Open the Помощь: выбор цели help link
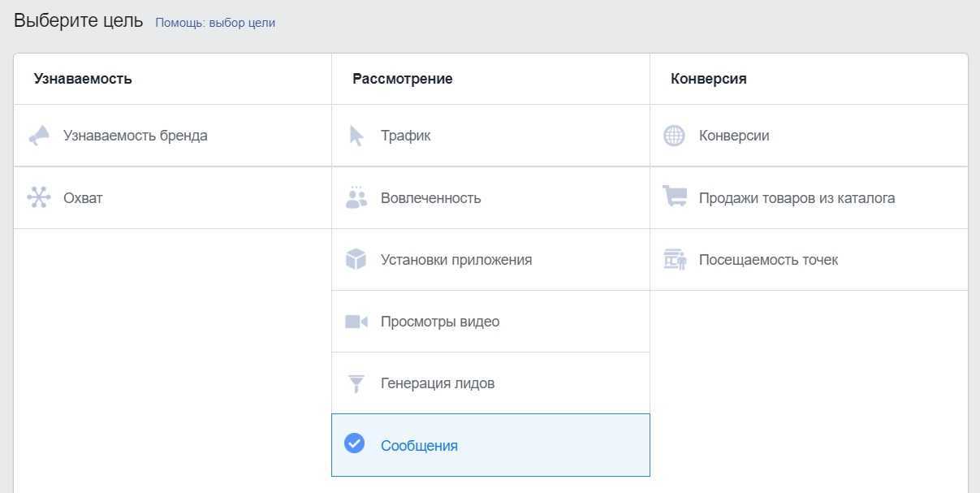Screen dimensions: 980x493 (x=215, y=23)
